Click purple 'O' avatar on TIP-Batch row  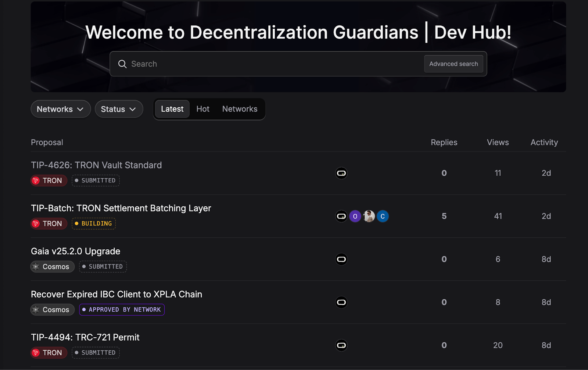pos(355,216)
